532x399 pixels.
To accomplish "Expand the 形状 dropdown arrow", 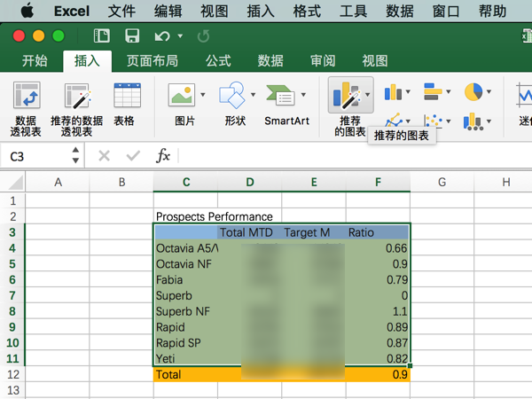I will point(253,95).
